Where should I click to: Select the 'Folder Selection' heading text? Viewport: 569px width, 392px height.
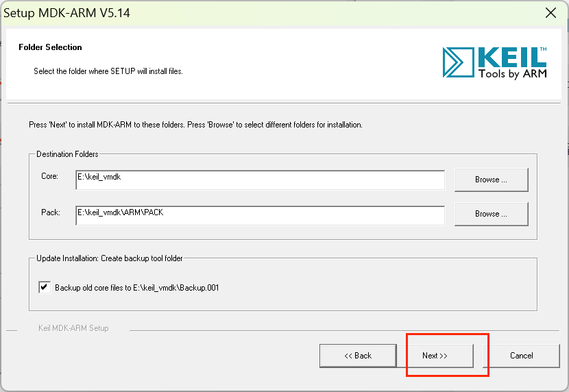tap(51, 47)
